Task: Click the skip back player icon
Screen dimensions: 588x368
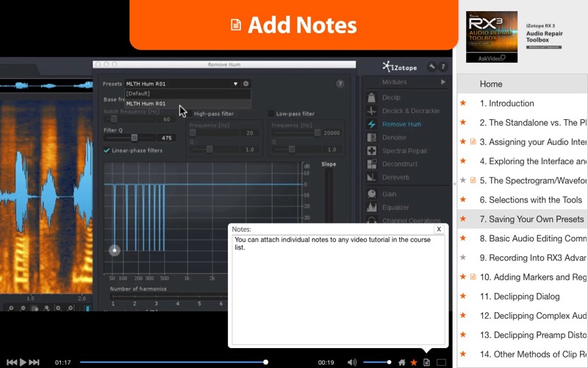Action: coord(12,362)
